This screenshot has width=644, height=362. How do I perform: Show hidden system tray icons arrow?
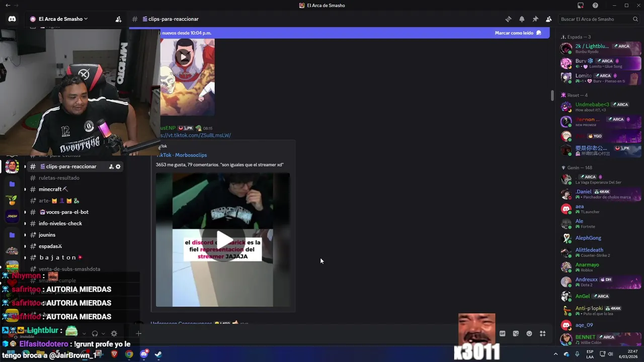pyautogui.click(x=555, y=354)
